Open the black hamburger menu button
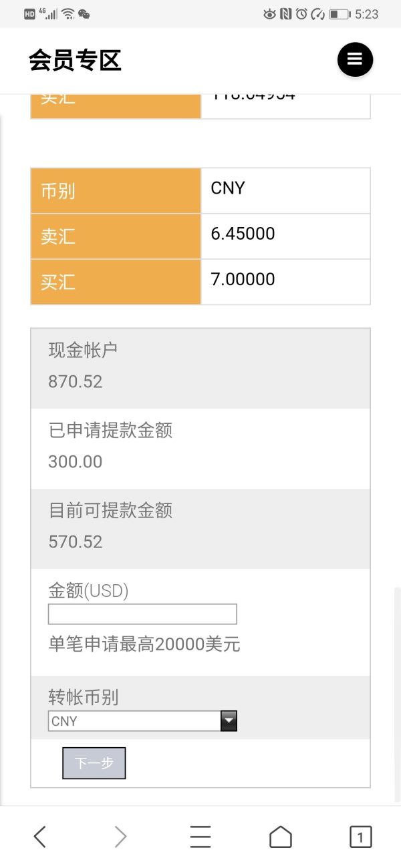 pyautogui.click(x=355, y=59)
